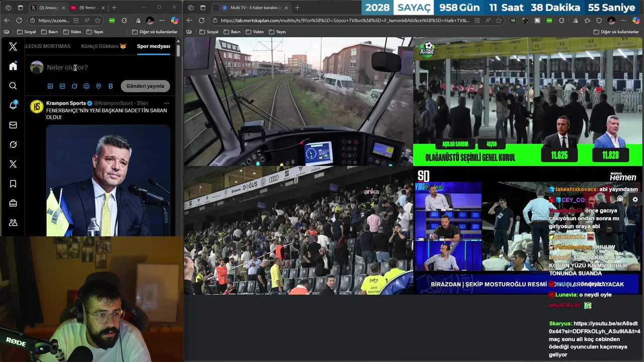
Task: Open Communities people icon in X sidebar
Action: pos(13,223)
